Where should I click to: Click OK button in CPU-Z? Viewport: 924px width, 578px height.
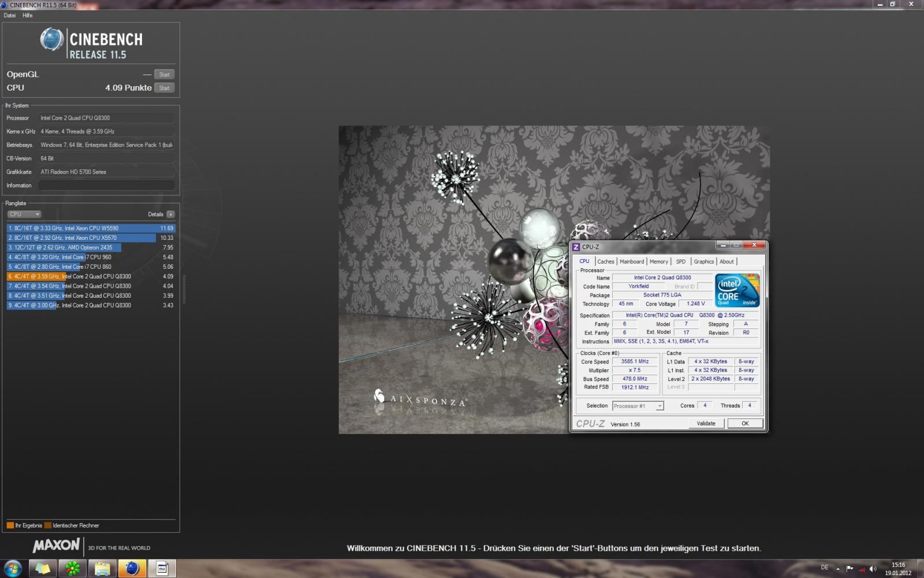745,424
